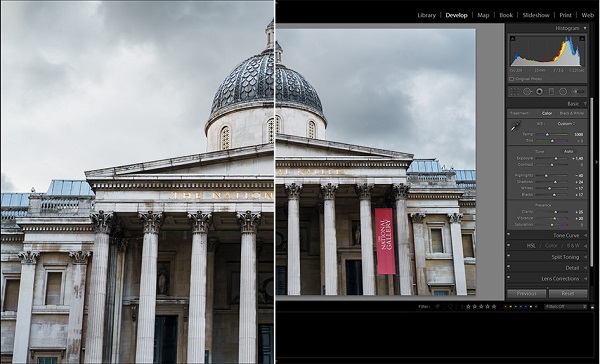Open the WB Custom preset dropdown
Screen dimensions: 600x364
click(x=566, y=124)
